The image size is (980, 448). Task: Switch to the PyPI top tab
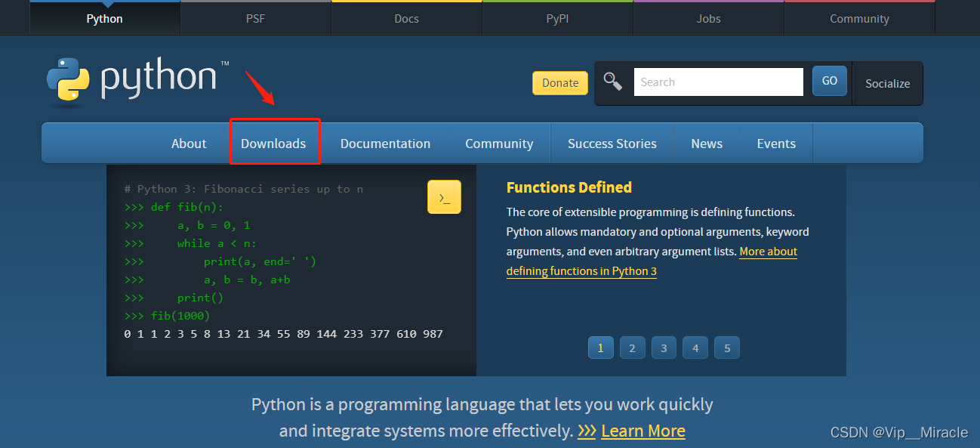(x=558, y=18)
